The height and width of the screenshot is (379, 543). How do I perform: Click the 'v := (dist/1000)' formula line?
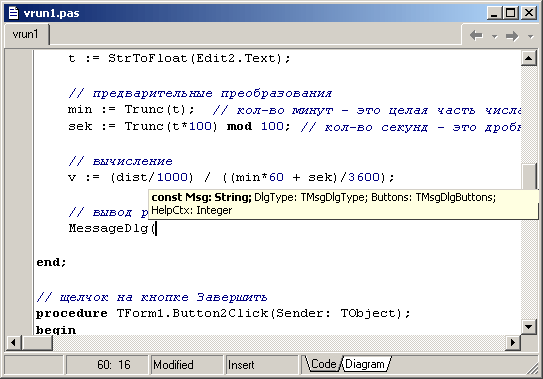pyautogui.click(x=231, y=177)
